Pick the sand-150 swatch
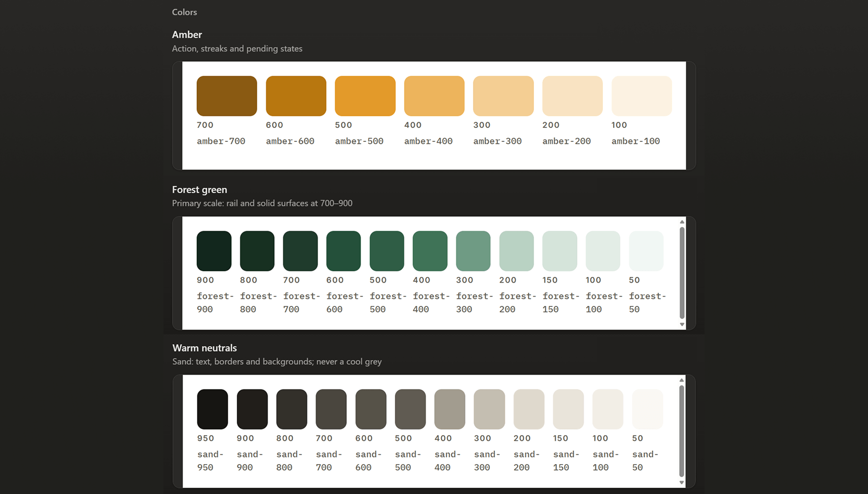The image size is (868, 494). 569,409
